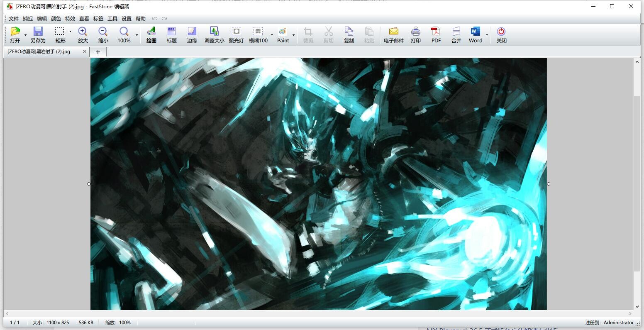Expand the Paint dropdown arrow

click(293, 35)
